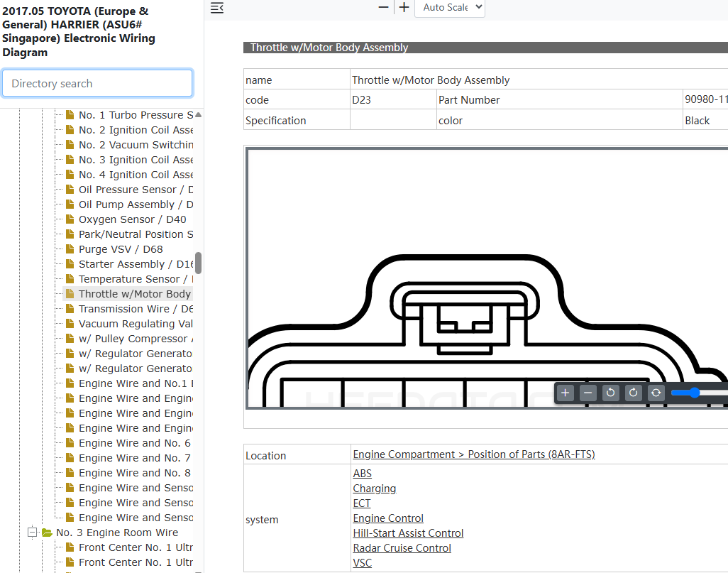Select Engine Wire and No. 8 item
The width and height of the screenshot is (728, 573).
click(135, 472)
